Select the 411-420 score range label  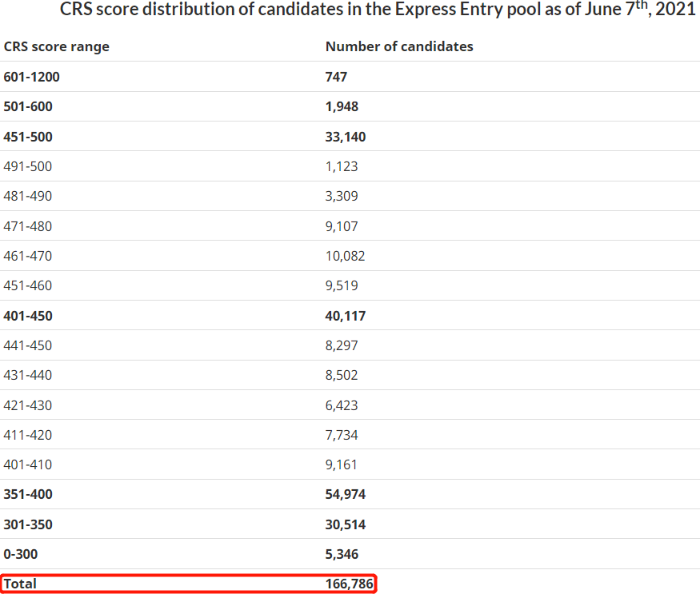coord(28,435)
